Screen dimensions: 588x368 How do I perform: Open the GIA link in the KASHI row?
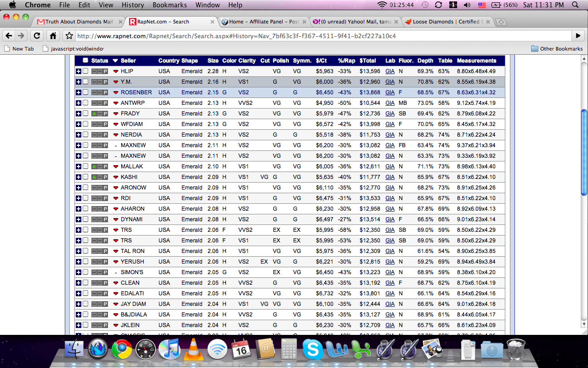tap(390, 177)
